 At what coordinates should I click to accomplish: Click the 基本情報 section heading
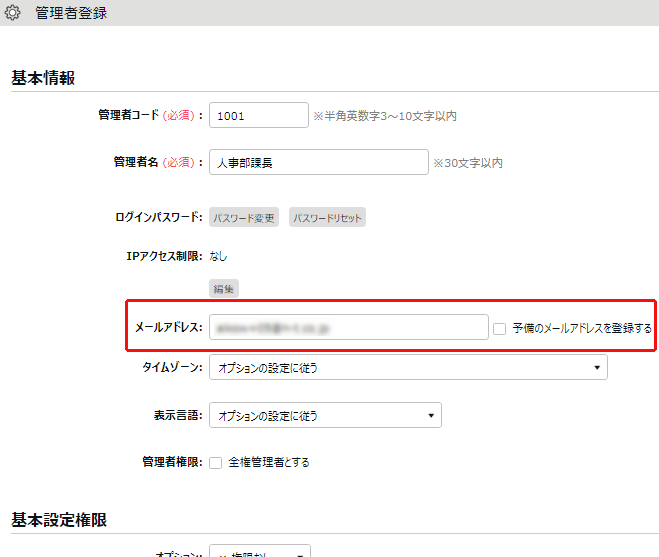click(43, 78)
